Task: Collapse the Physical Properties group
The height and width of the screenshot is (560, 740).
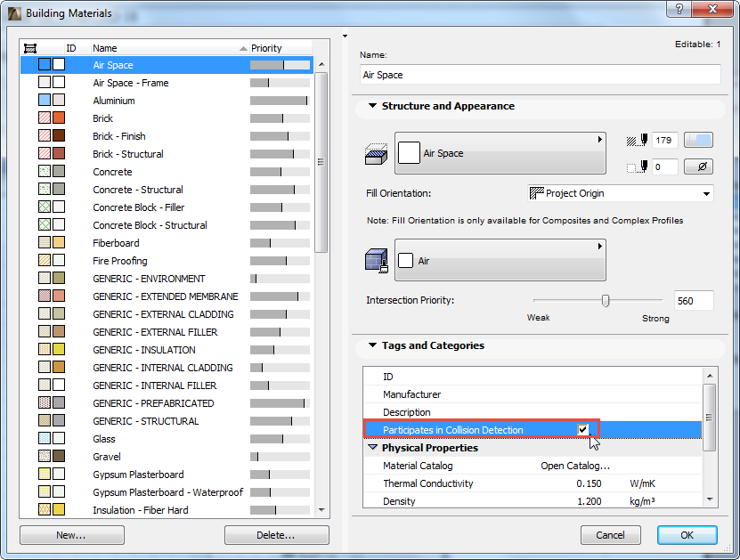Action: coord(373,447)
